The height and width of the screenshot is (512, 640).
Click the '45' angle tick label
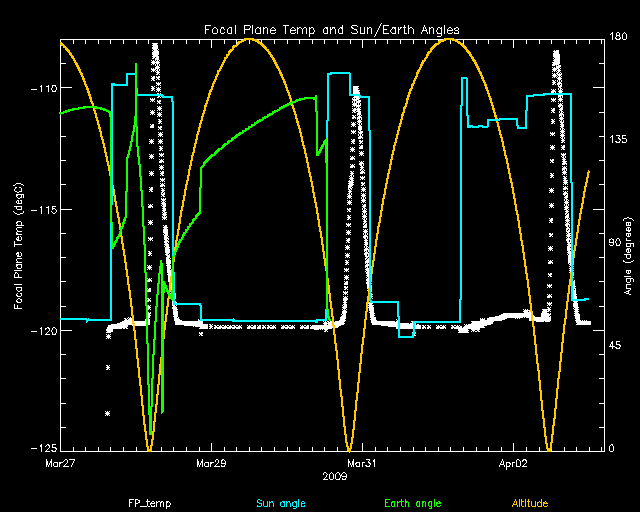pos(615,346)
